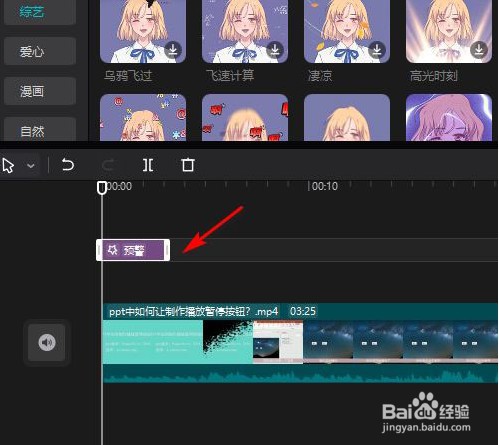Select the ppt mp4 video clip title

point(193,312)
